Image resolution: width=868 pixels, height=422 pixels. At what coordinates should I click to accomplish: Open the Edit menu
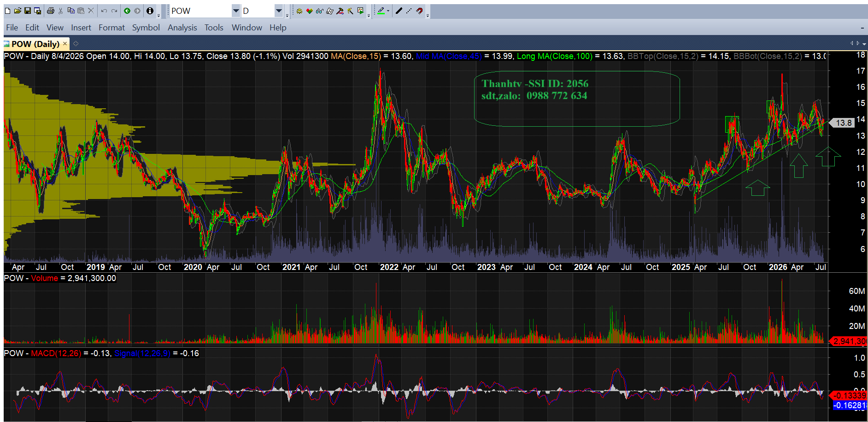point(32,28)
